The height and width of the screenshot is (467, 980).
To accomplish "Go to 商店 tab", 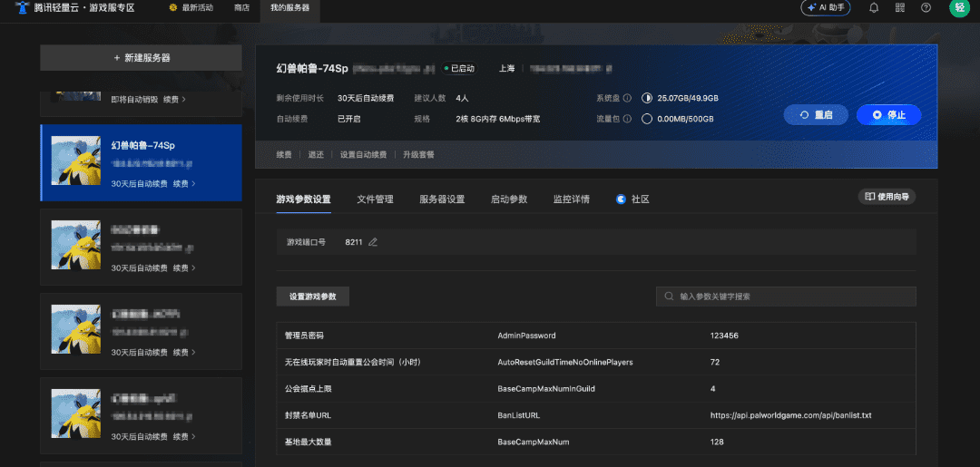I will tap(241, 8).
